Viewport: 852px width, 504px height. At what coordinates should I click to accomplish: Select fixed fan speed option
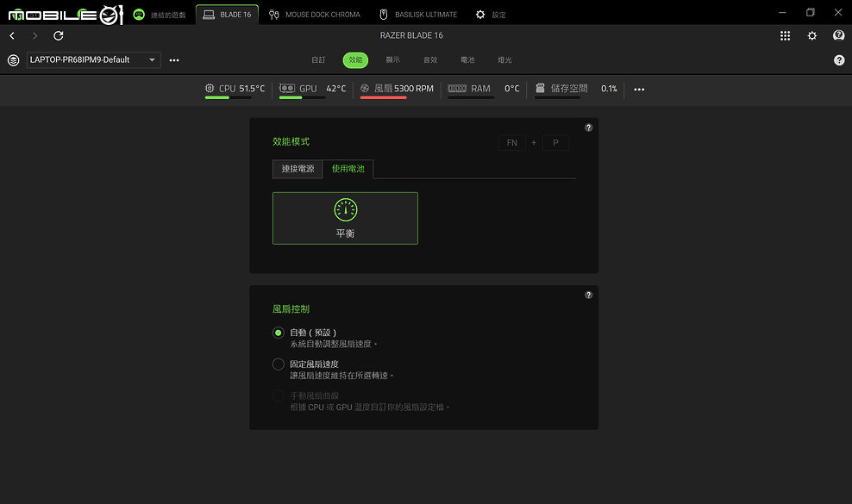[279, 364]
